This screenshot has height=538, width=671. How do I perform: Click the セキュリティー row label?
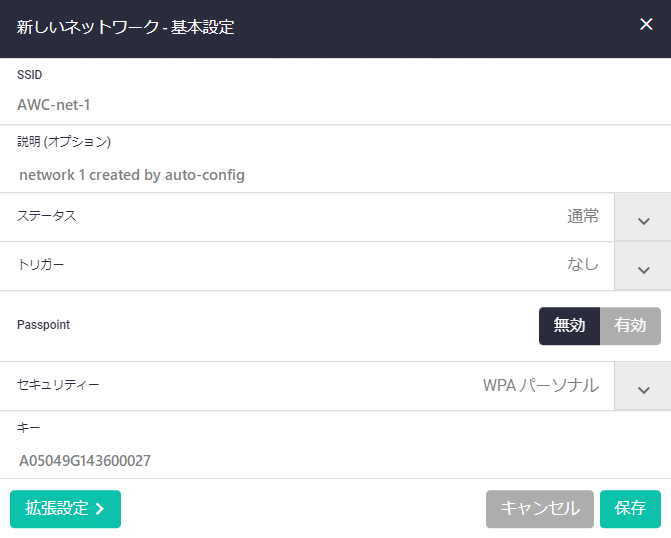58,385
